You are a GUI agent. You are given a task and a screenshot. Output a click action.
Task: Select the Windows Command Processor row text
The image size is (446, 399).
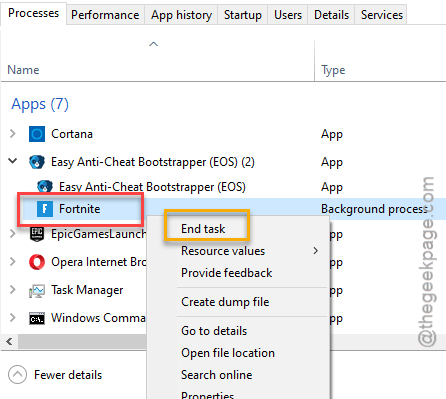[98, 318]
